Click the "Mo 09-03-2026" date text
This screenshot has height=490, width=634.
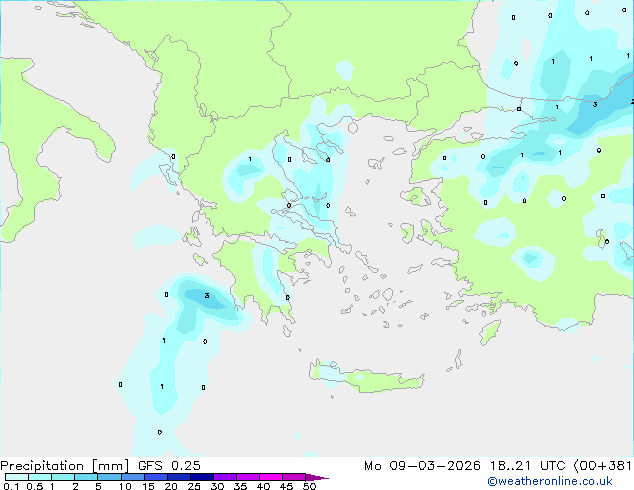point(422,466)
